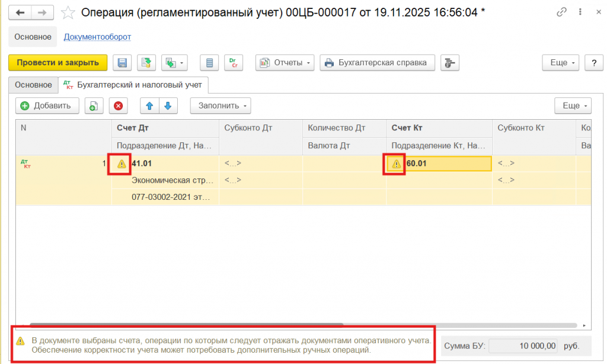Screen dimensions: 607x364
Task: Switch to Бухгалтерский и налоговый учет tab
Action: coord(133,85)
